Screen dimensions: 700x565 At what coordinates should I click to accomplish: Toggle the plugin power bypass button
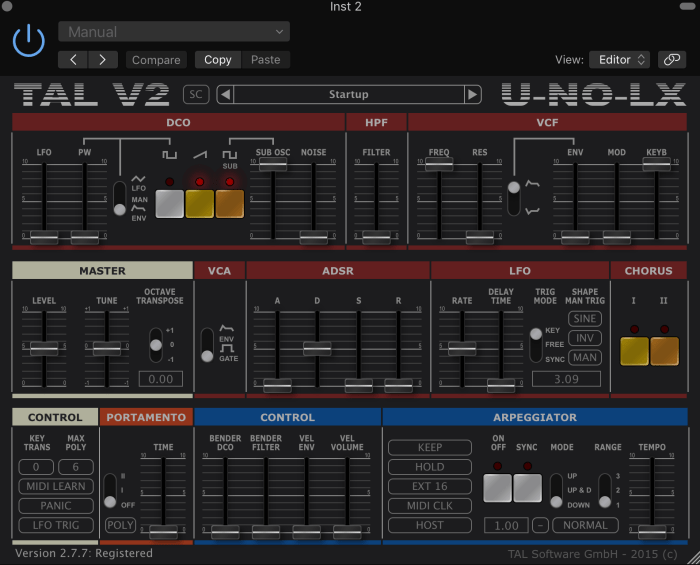click(29, 41)
